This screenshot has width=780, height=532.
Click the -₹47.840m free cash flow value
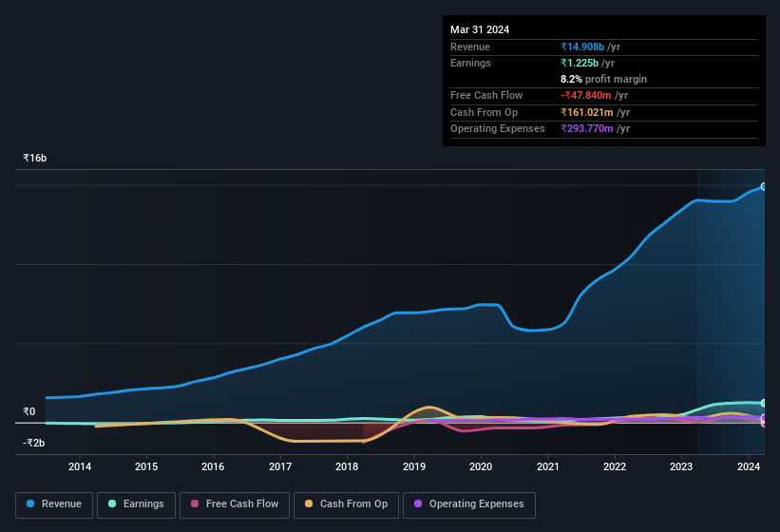pyautogui.click(x=585, y=95)
